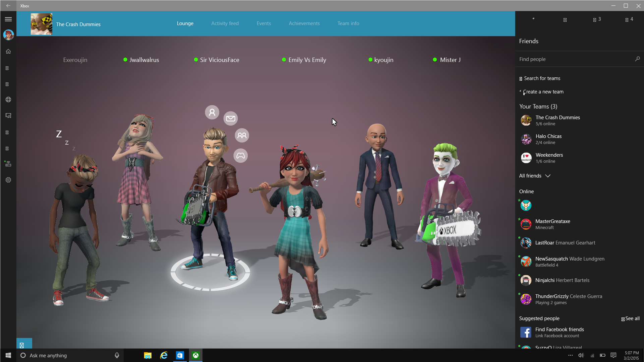Click the Xbox app taskbar icon
This screenshot has width=644, height=362.
pyautogui.click(x=196, y=355)
